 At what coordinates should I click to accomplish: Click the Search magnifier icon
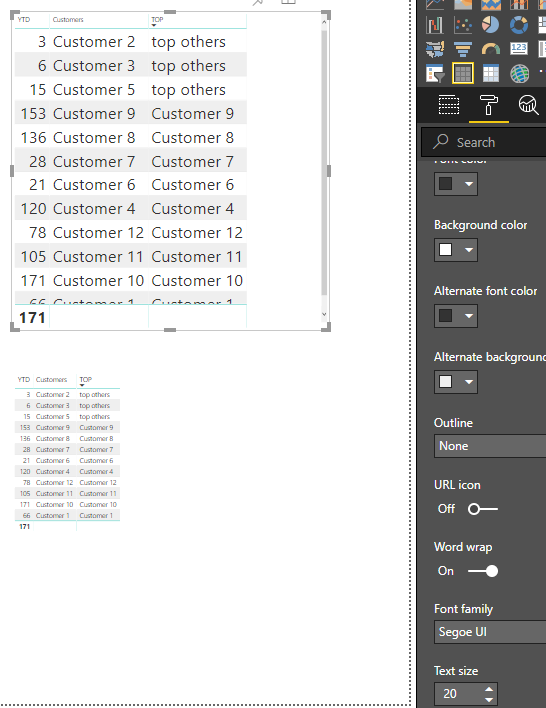click(440, 142)
